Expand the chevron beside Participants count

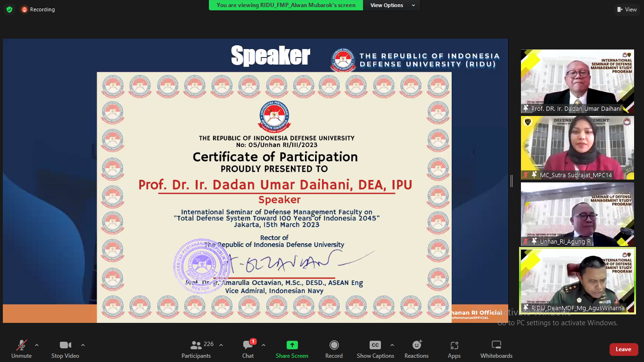pyautogui.click(x=221, y=345)
